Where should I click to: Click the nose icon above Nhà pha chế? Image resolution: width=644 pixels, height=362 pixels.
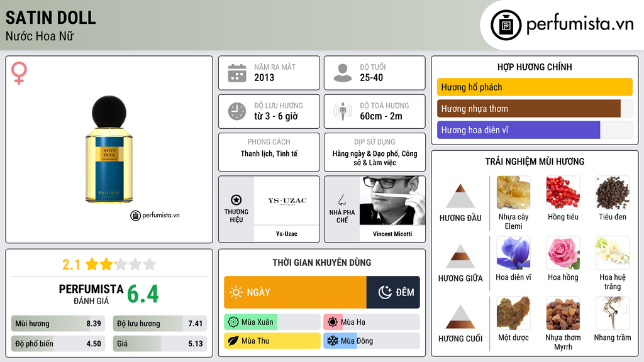click(x=341, y=200)
